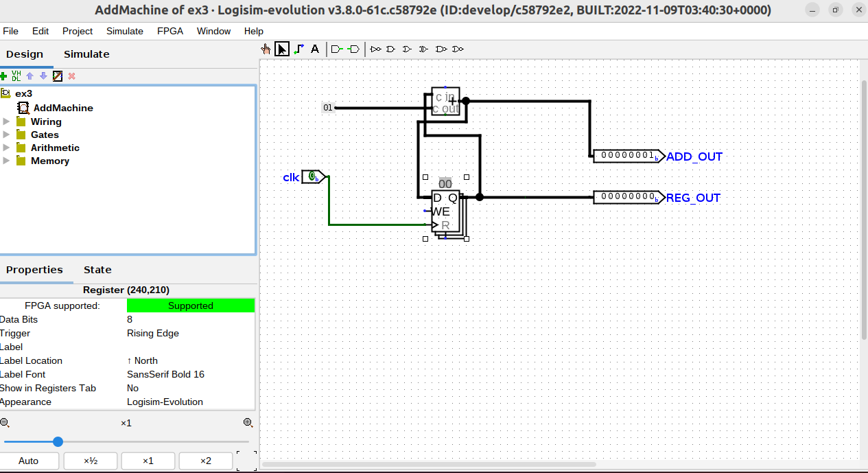Click the zoom-in magnifier icon
Screen dimensions: 868x473
tap(248, 423)
